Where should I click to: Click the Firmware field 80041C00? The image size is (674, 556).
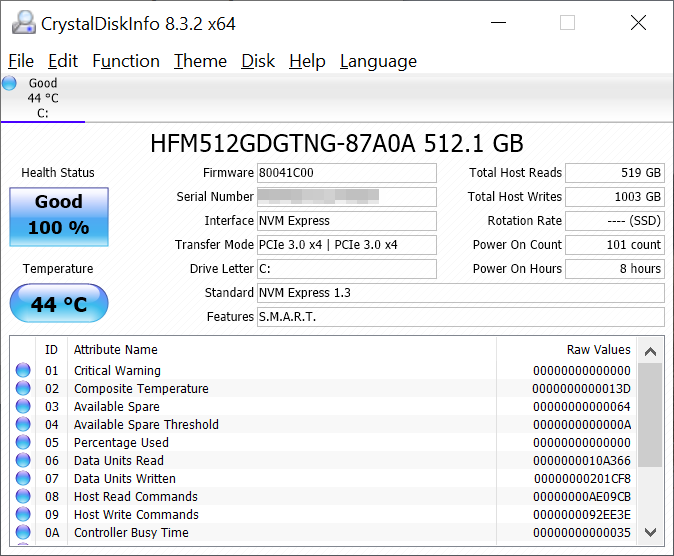(x=346, y=173)
